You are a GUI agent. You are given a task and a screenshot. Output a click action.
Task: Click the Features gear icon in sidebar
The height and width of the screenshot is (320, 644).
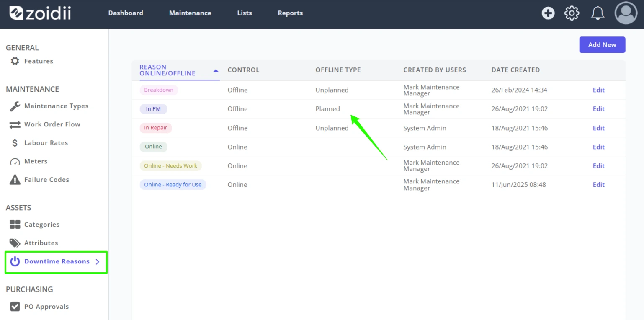(15, 61)
